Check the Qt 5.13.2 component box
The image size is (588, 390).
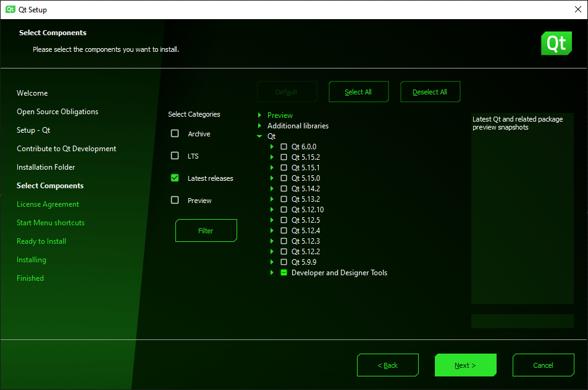(x=284, y=199)
